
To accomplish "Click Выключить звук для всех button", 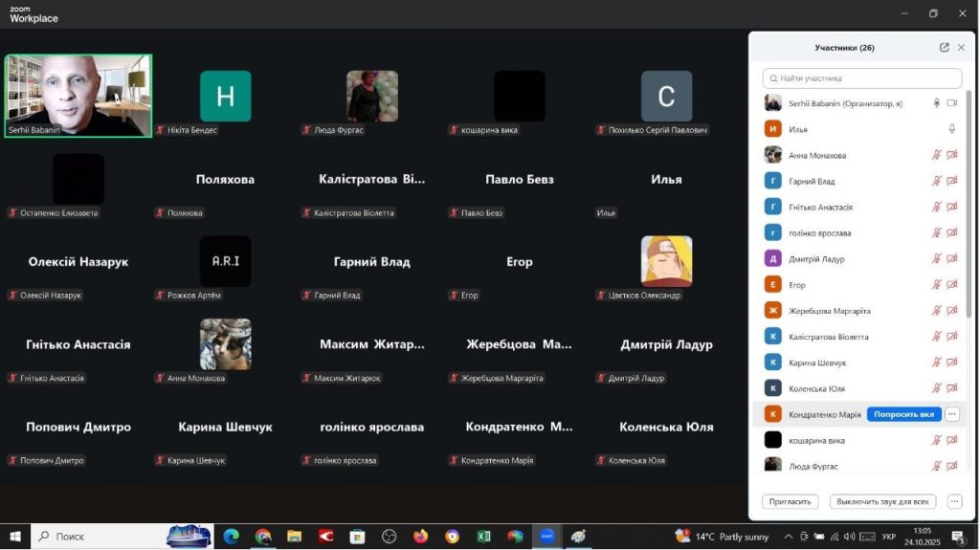I will (881, 501).
